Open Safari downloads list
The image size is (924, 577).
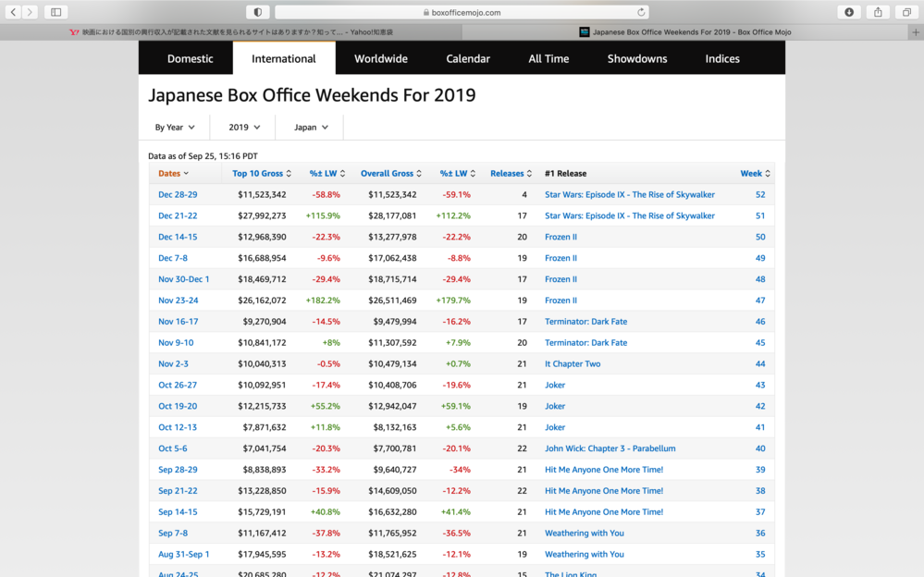(x=849, y=12)
